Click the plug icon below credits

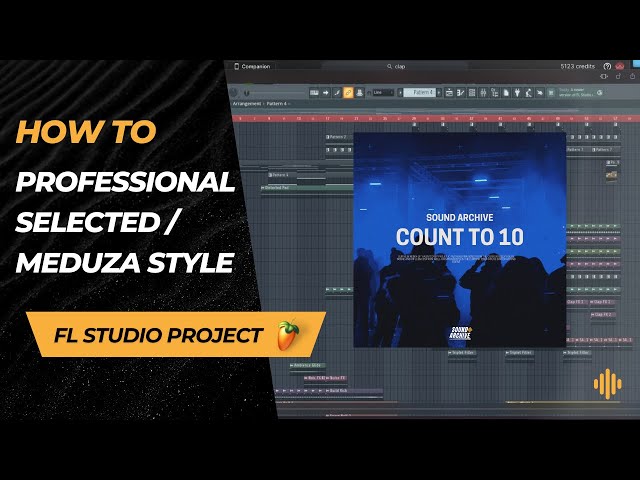(x=604, y=76)
